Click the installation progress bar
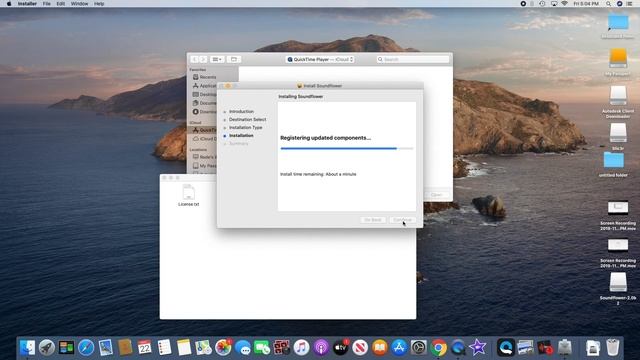640x360 pixels. (347, 149)
